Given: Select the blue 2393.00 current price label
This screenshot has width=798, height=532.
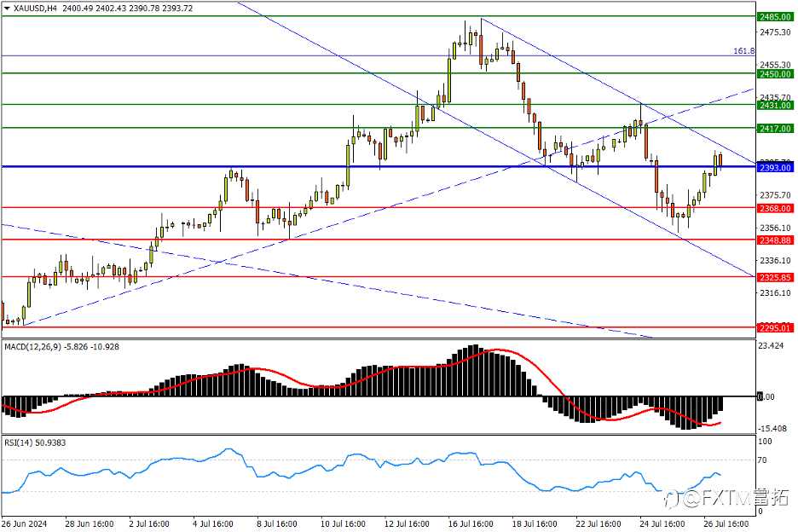Looking at the screenshot, I should 775,167.
